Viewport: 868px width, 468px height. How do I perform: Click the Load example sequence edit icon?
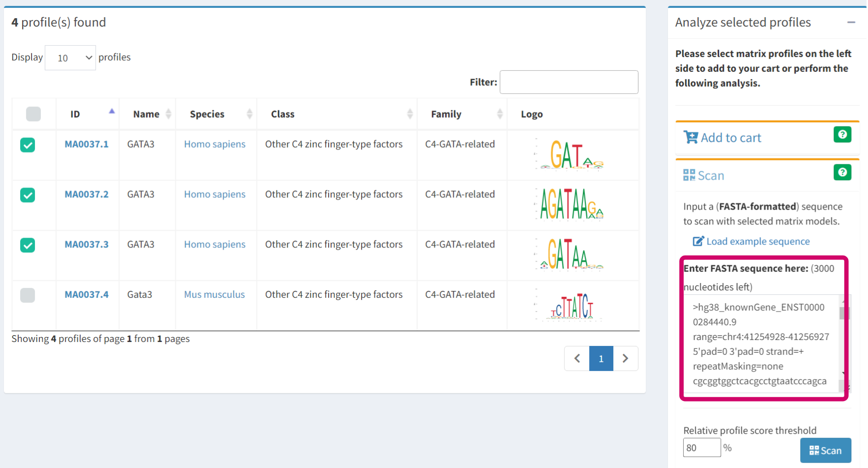tap(698, 241)
